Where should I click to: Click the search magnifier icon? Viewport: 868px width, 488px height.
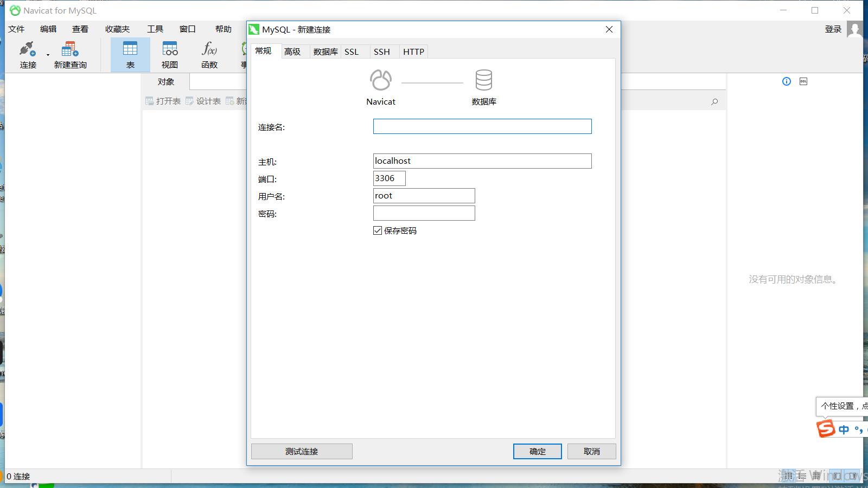[x=714, y=101]
